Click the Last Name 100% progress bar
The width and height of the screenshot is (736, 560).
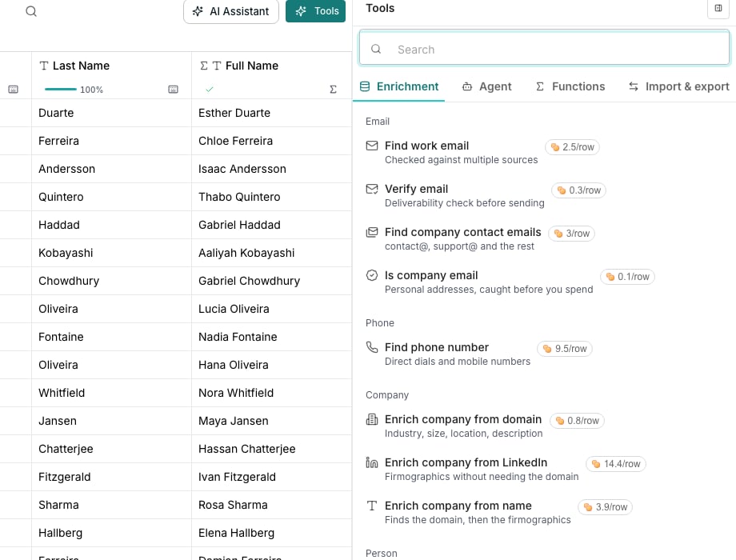[61, 89]
